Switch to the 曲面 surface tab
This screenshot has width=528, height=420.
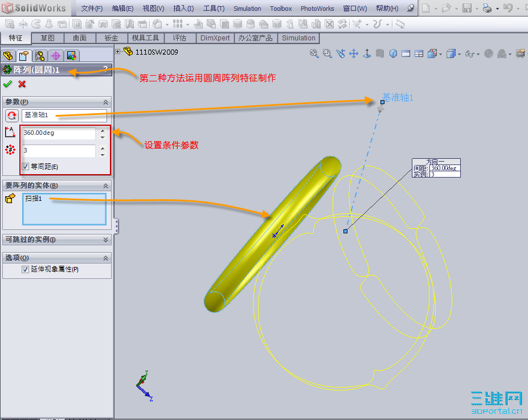click(x=80, y=38)
